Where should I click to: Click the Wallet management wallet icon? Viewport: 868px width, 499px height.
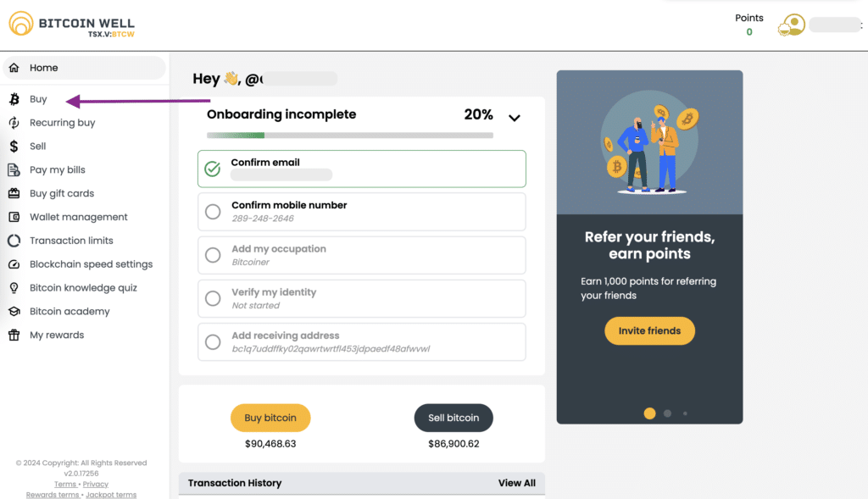tap(14, 217)
